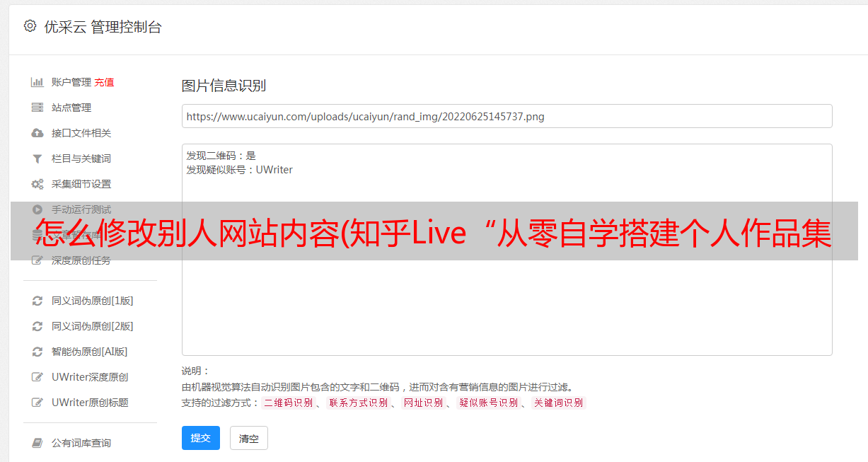Open 同义词伪原创[2版] tool
868x462 pixels.
tap(93, 326)
